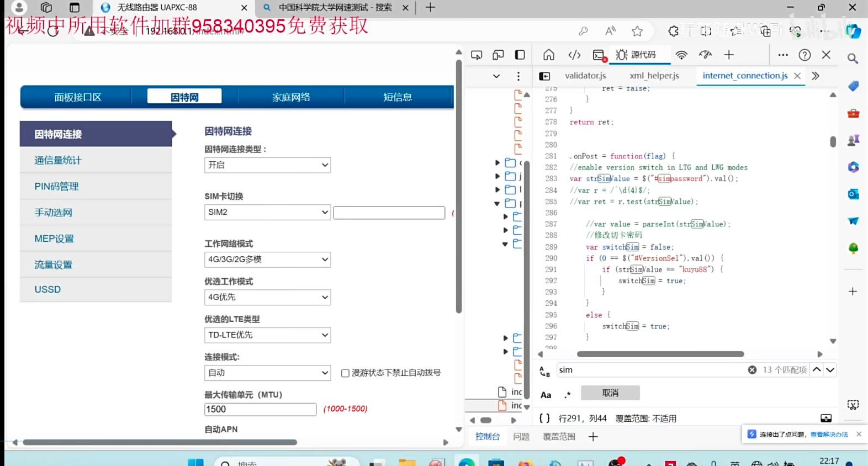
Task: Switch to validator.js file tab
Action: pos(585,76)
